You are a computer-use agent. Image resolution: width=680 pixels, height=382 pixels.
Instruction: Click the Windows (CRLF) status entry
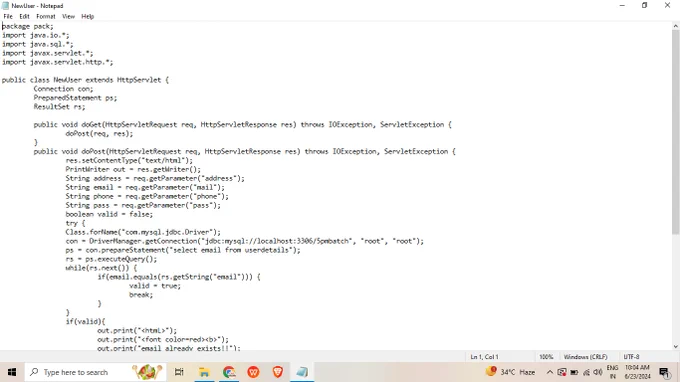coord(585,357)
